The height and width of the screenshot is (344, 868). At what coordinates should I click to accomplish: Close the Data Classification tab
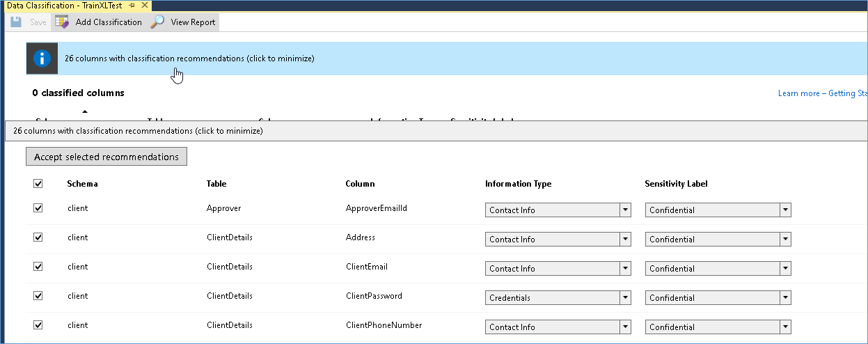(x=145, y=5)
